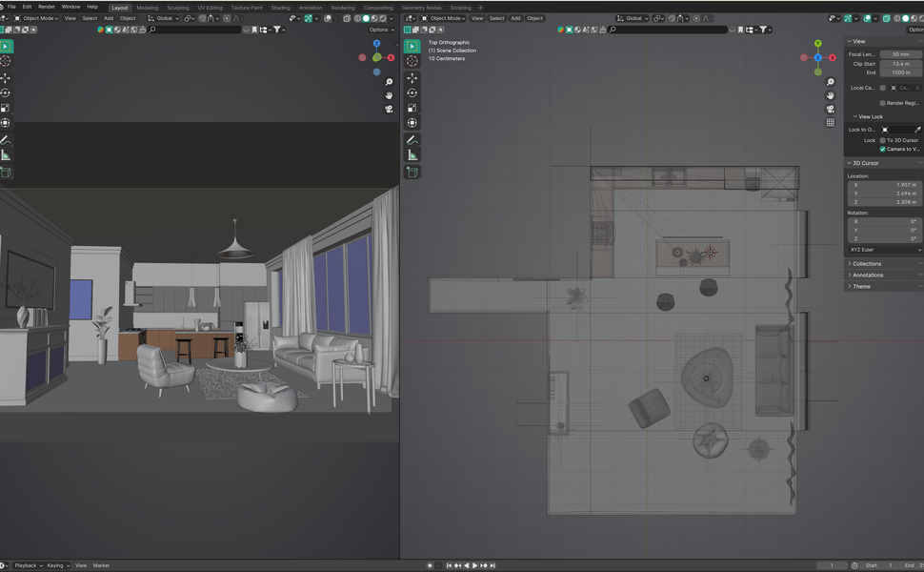Viewport: 924px width, 572px height.
Task: Disable the Camera to View checkbox
Action: click(883, 149)
